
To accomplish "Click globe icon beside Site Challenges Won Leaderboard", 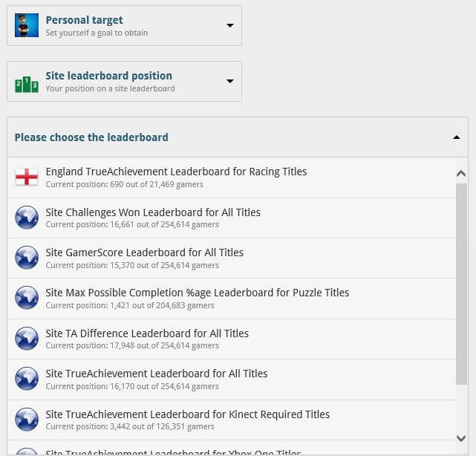I will 27,218.
